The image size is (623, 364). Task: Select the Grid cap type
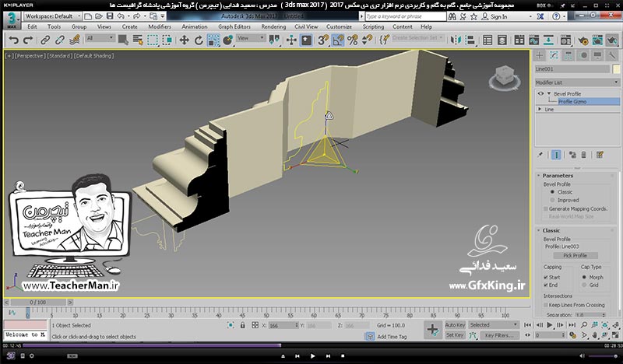point(584,285)
